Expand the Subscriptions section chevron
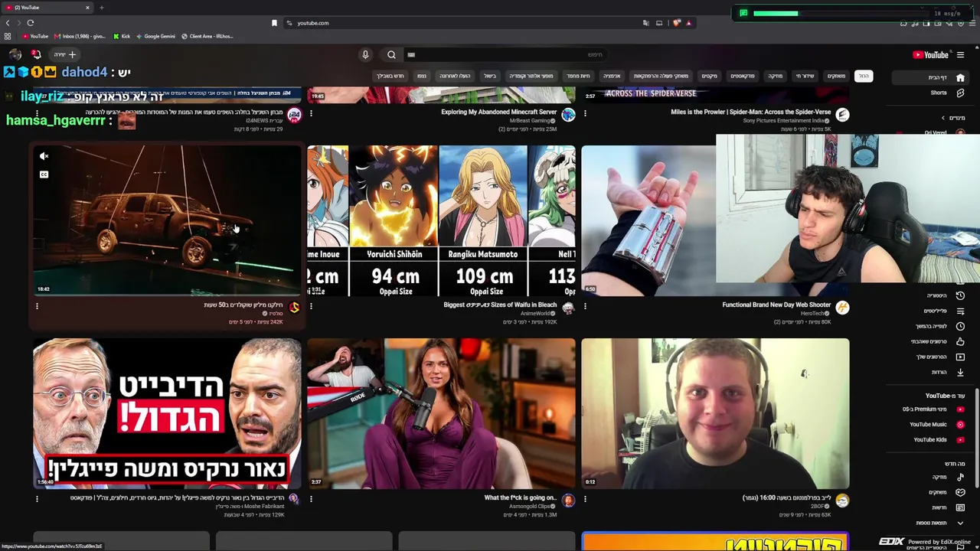Viewport: 980px width, 551px height. pyautogui.click(x=943, y=118)
